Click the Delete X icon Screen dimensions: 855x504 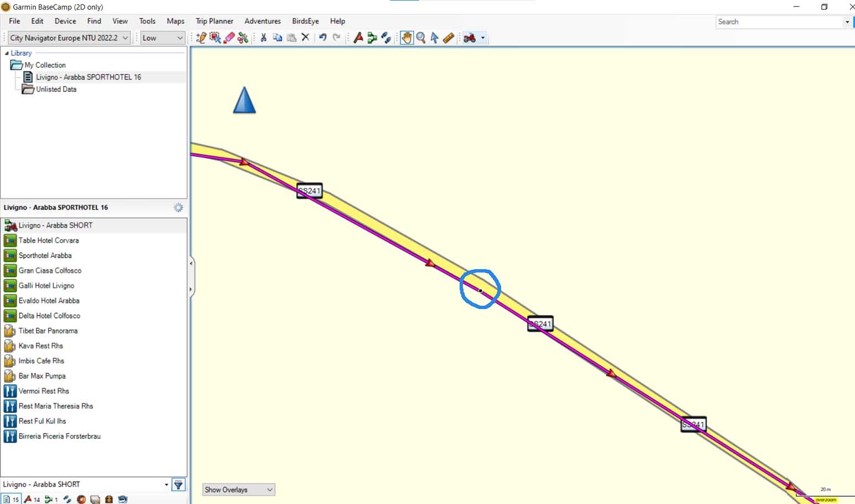[x=305, y=38]
